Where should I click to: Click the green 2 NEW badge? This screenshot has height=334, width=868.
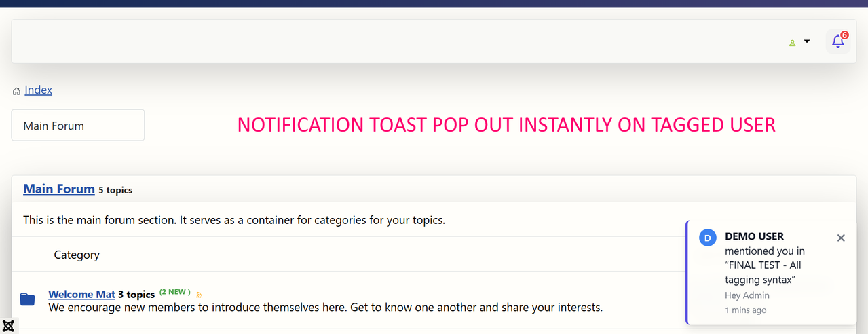click(175, 293)
